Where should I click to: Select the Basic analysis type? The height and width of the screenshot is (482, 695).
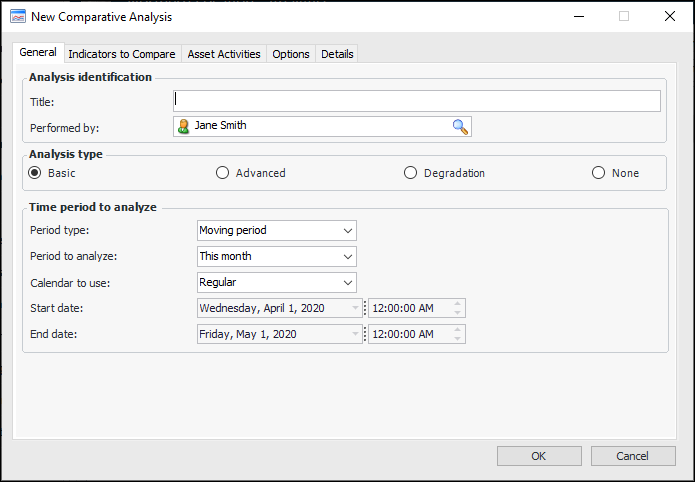[x=35, y=173]
